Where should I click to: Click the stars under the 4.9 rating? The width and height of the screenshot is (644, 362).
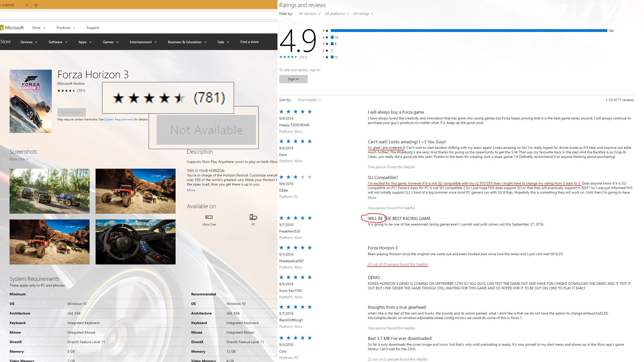(288, 57)
